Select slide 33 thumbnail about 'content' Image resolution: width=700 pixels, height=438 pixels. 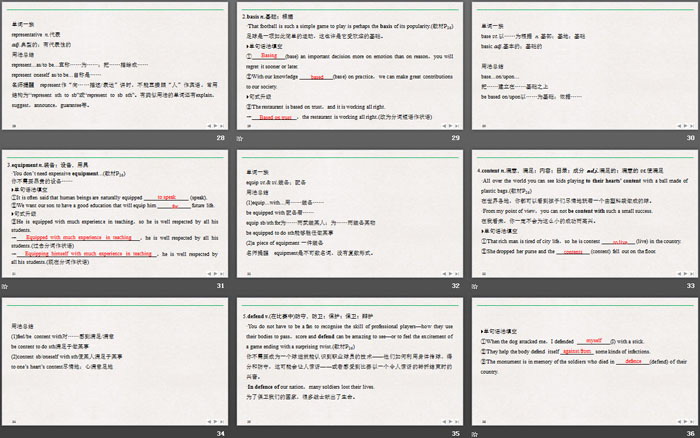point(585,214)
